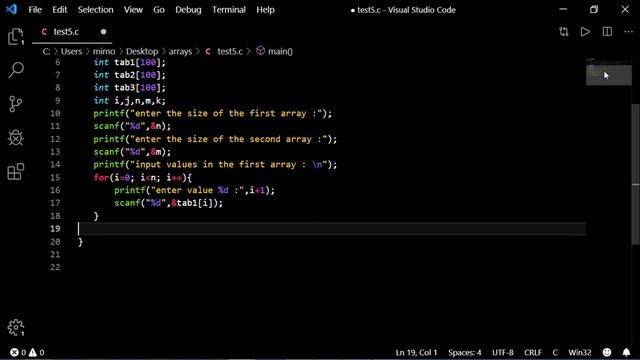Open the Go menu
Screen dimensions: 640x360
159,9
